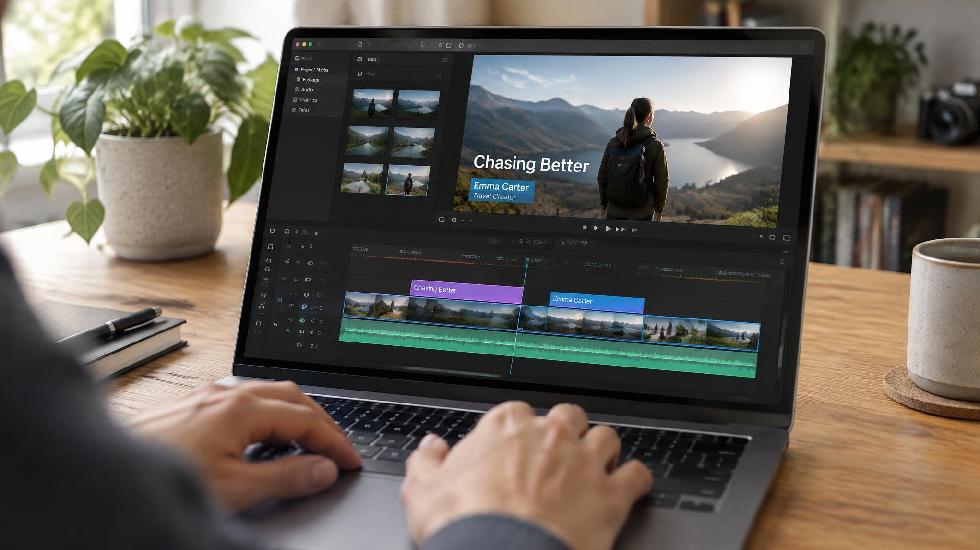Click the rounded icon next to viewer square icon
980x550 pixels.
454,220
